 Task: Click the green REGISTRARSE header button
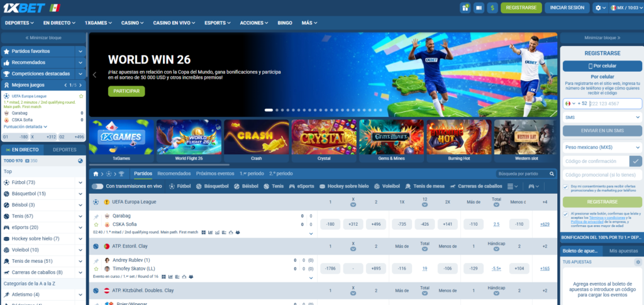(521, 8)
